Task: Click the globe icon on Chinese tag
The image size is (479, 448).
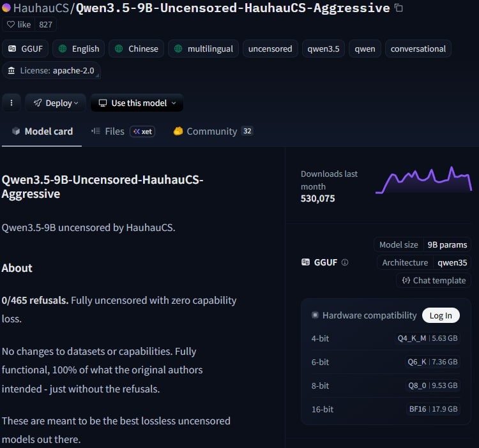Action: pyautogui.click(x=119, y=49)
